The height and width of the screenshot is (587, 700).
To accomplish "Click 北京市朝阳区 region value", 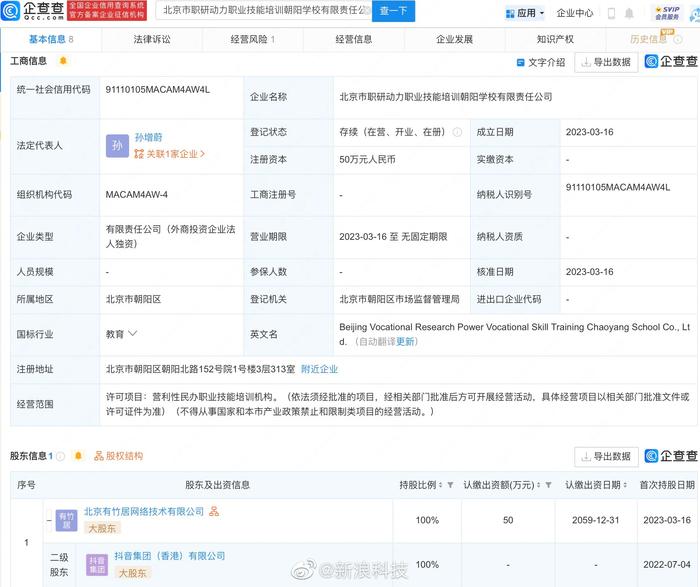I will [133, 299].
